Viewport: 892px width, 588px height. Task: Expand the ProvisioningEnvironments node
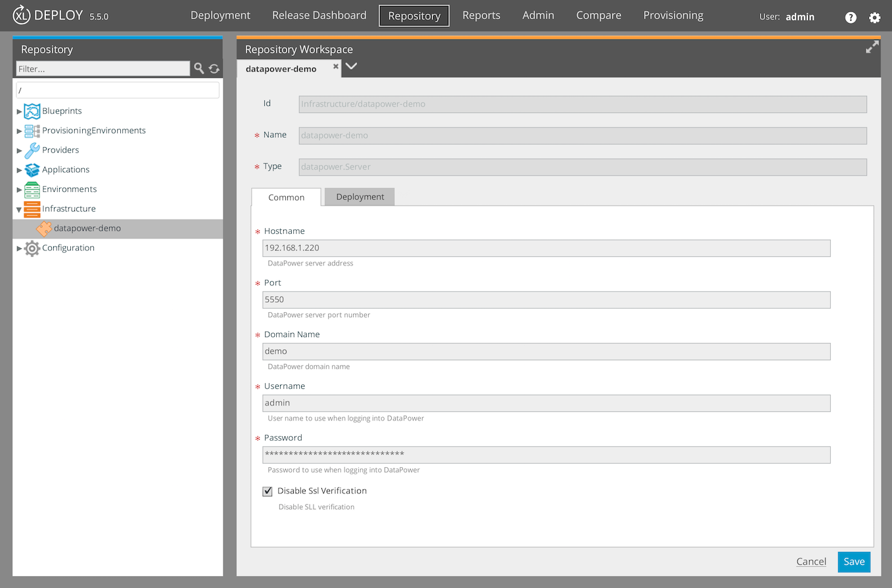click(20, 131)
